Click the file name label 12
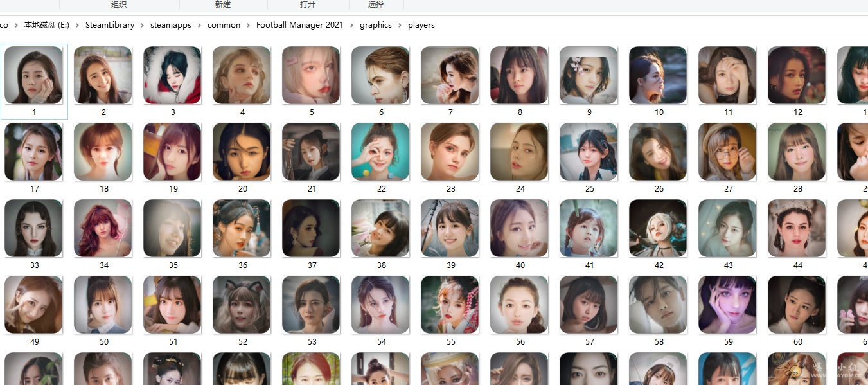868x385 pixels. 798,112
